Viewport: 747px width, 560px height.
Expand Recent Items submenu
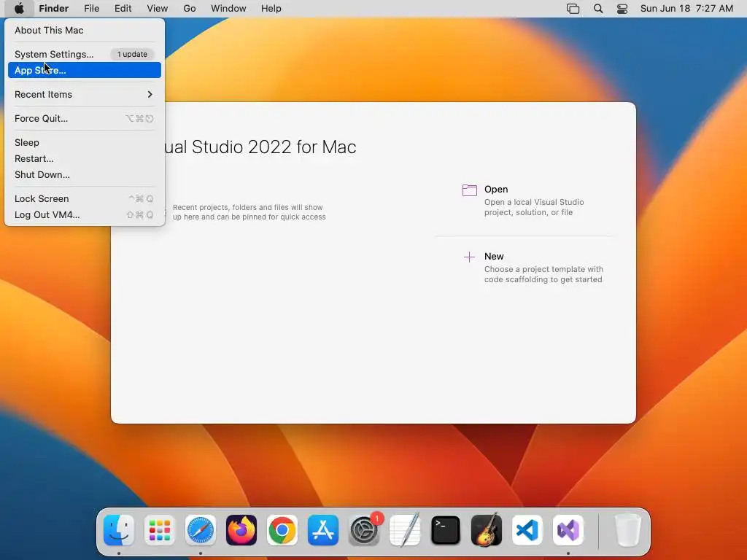click(85, 94)
